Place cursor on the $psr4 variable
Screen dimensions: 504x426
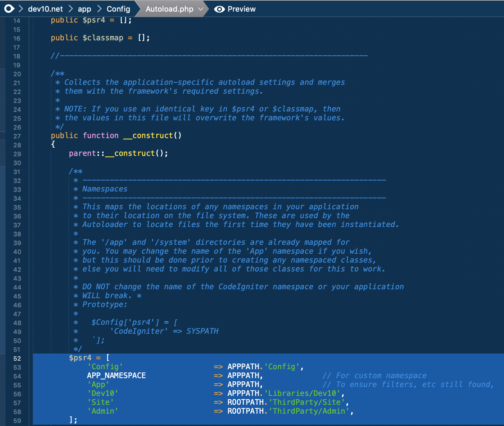(x=80, y=358)
